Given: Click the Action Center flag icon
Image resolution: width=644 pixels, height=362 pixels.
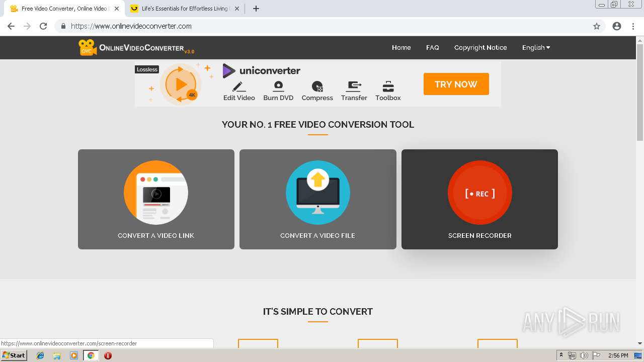Looking at the screenshot, I should pos(596,355).
